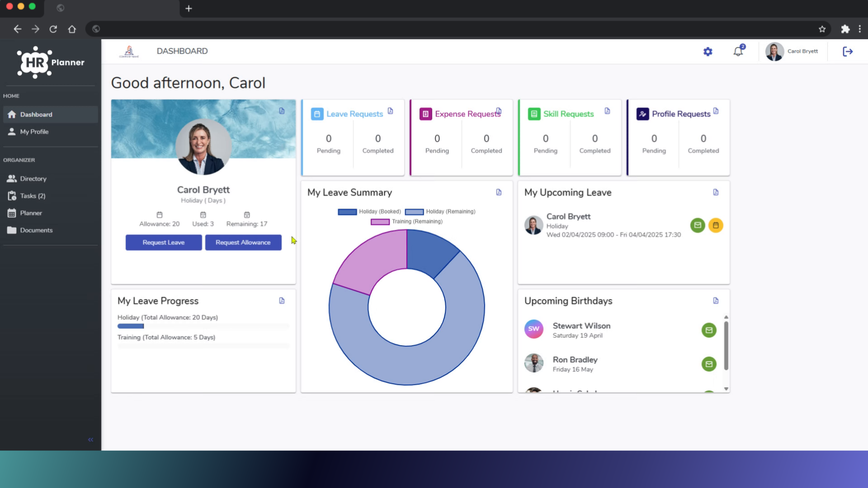Click the logout icon
The height and width of the screenshot is (488, 868).
pyautogui.click(x=848, y=52)
